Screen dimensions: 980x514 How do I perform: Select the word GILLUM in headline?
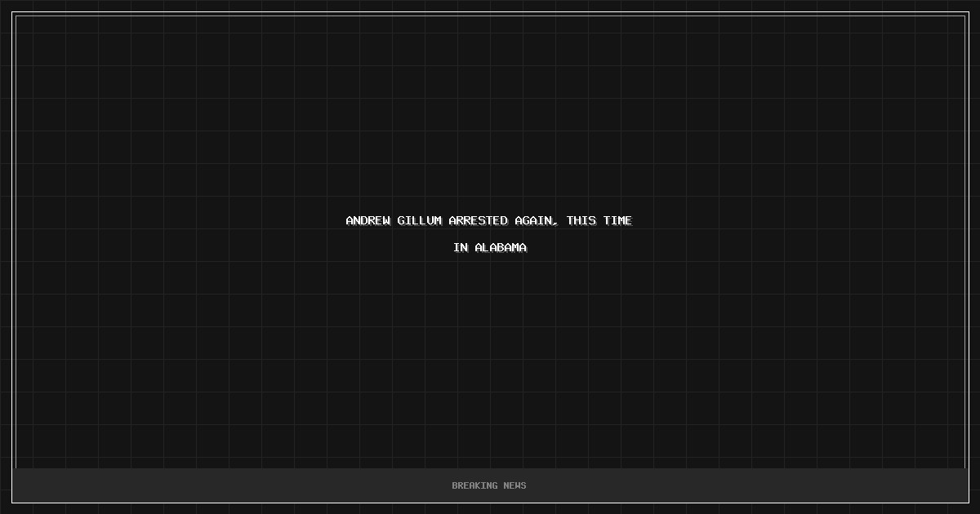pos(420,220)
